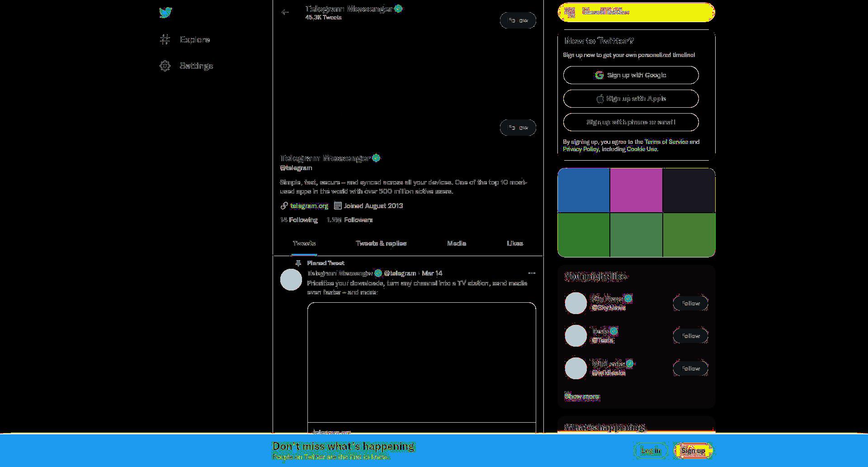Viewport: 868px width, 467px height.
Task: Click Show more under You might like
Action: (x=582, y=396)
